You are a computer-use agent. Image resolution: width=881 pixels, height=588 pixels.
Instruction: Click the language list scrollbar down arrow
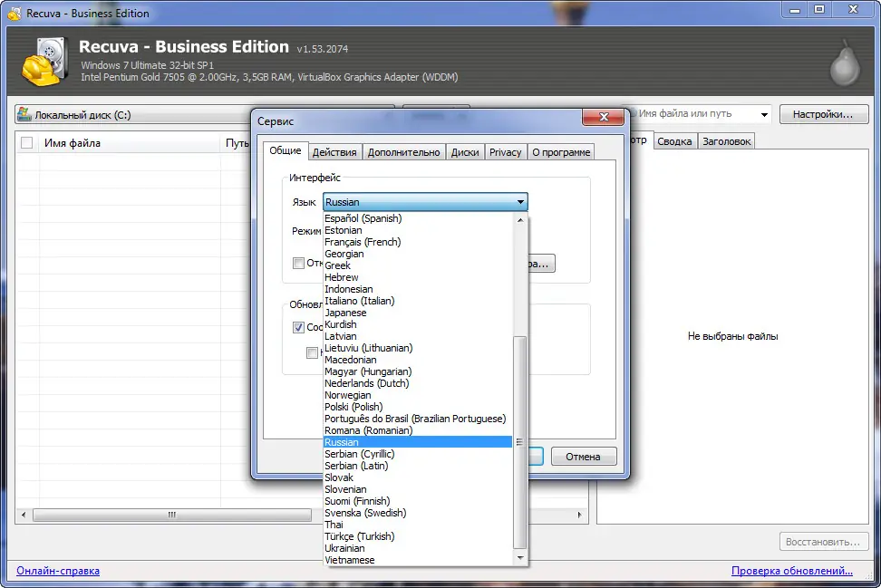520,558
